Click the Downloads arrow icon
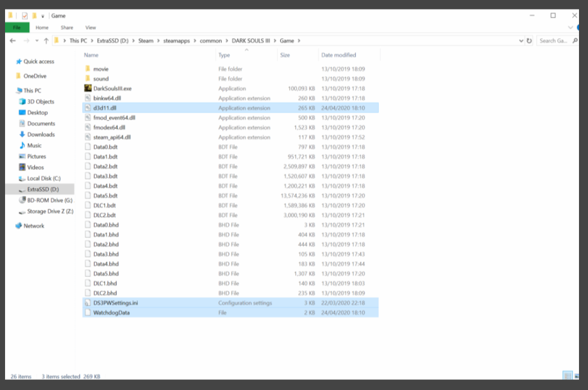This screenshot has height=390, width=588. click(x=22, y=135)
